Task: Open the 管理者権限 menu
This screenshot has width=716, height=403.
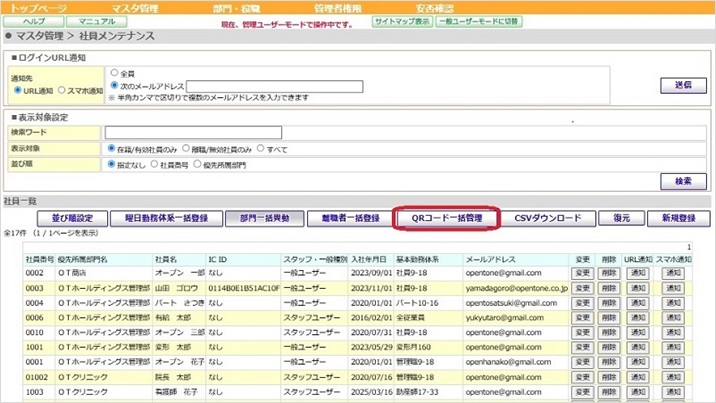Action: [x=338, y=8]
